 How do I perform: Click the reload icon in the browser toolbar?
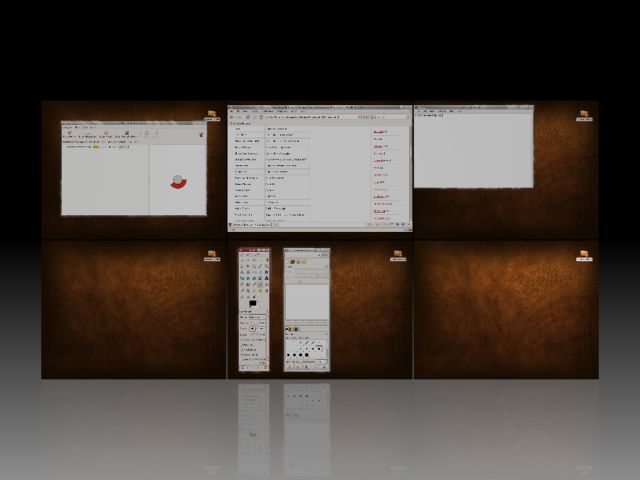pos(248,117)
